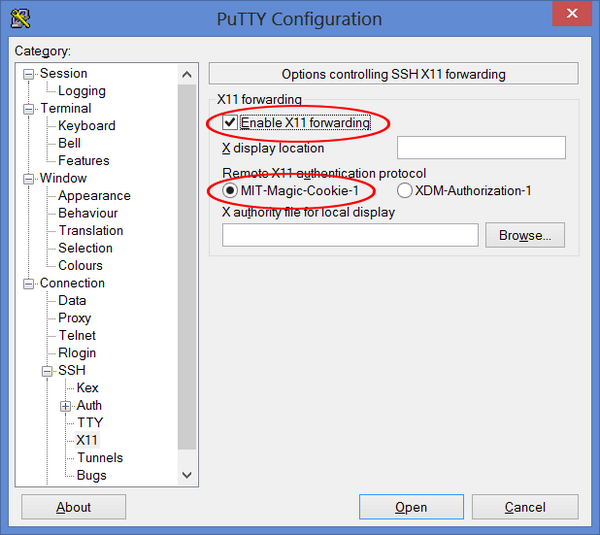Open the Proxy configuration page

[x=74, y=318]
